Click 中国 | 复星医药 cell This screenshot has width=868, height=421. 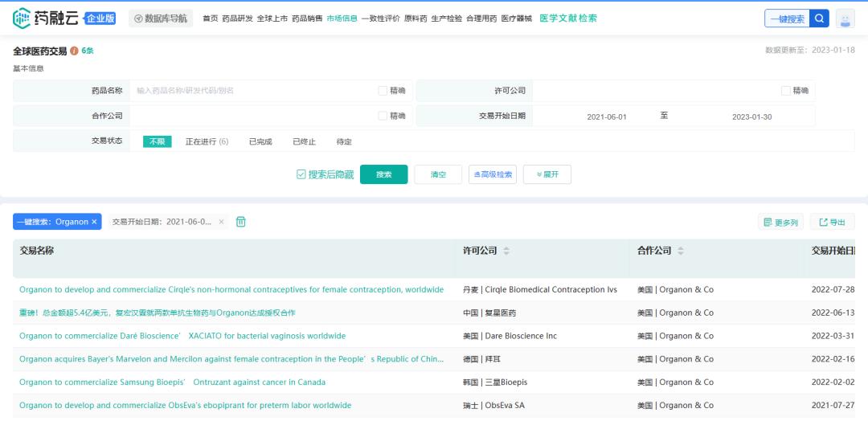pos(489,313)
